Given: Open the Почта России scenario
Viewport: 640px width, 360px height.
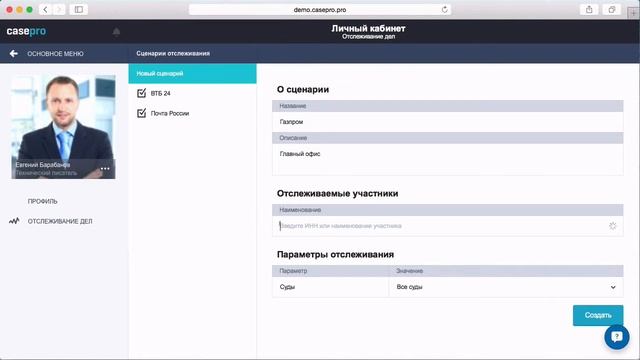Looking at the screenshot, I should point(170,113).
